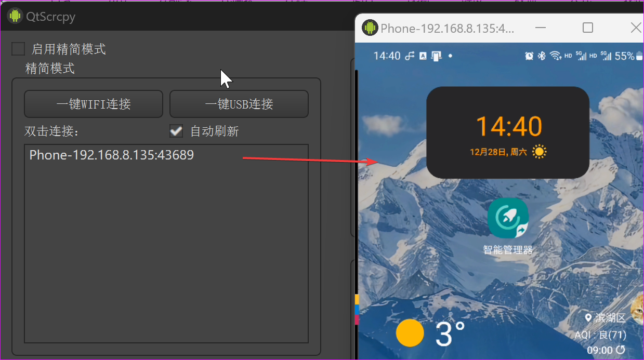Tap the yellow sun circle in weather widget
644x360 pixels.
[x=410, y=332]
